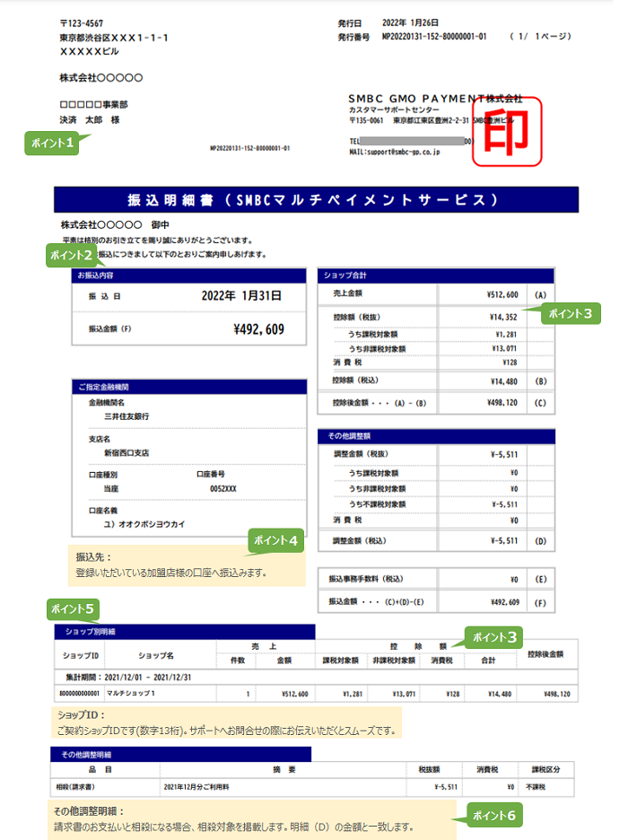Viewport: 628px width, 840px height.
Task: Click 控除額（税込） value ¥14,480 marked (B)
Action: click(x=504, y=381)
